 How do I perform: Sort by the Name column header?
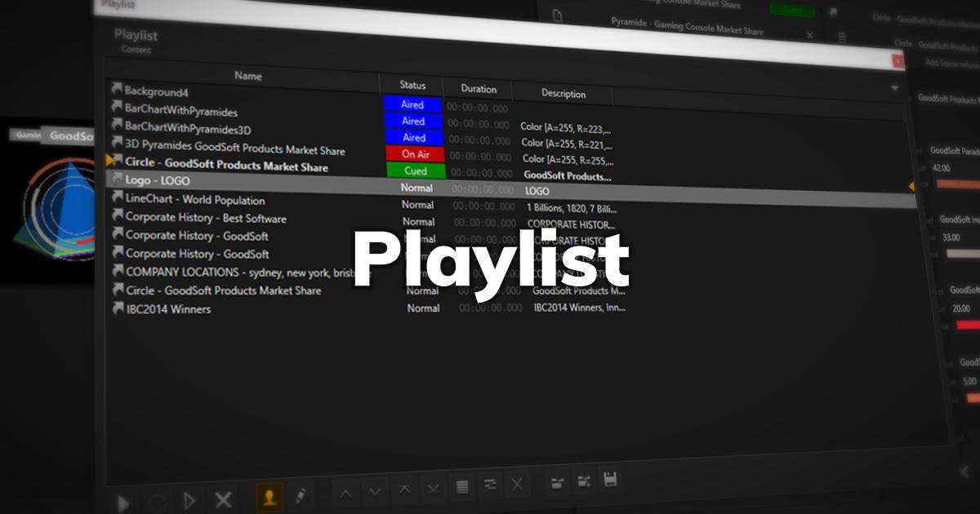[247, 76]
